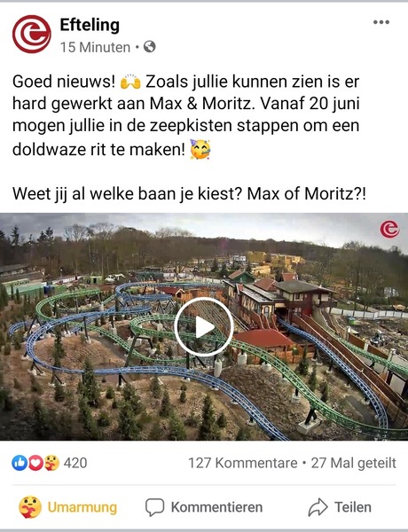Open the 127 Kommentare link

point(243,463)
